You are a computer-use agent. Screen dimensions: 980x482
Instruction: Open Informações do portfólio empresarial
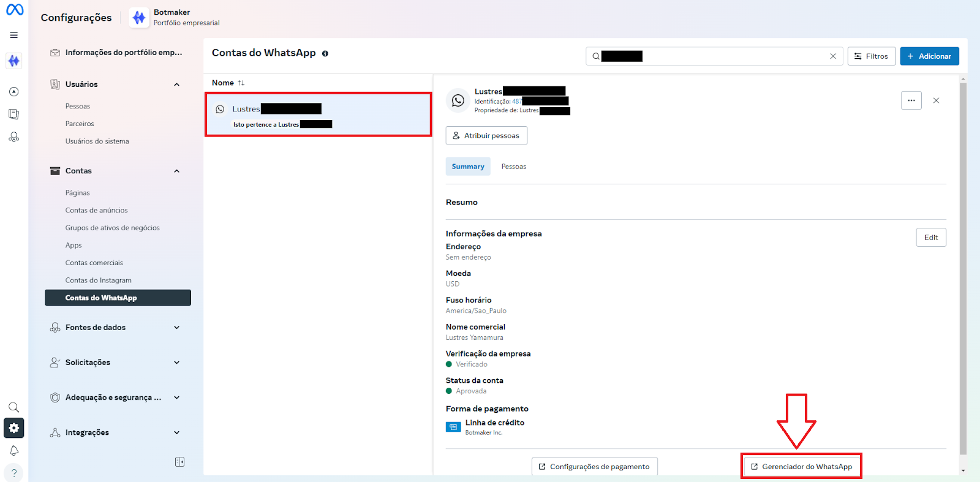coord(118,53)
